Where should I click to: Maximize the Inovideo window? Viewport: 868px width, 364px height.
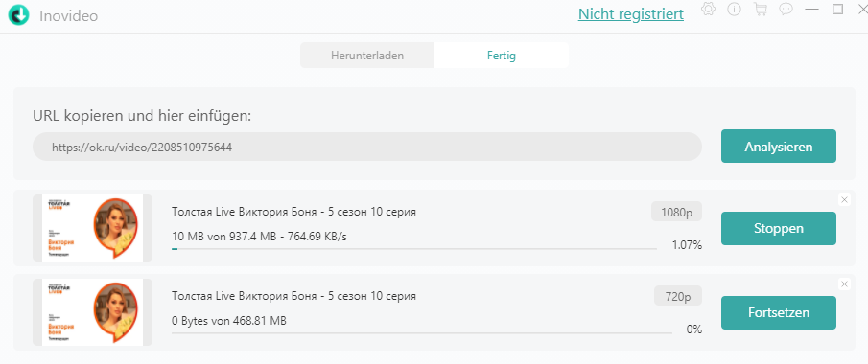pos(837,10)
